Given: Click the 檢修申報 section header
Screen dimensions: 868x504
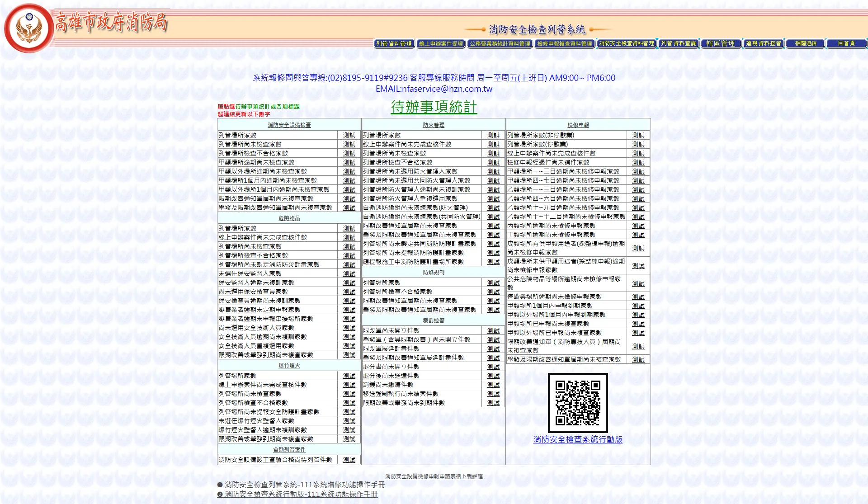Looking at the screenshot, I should point(578,125).
